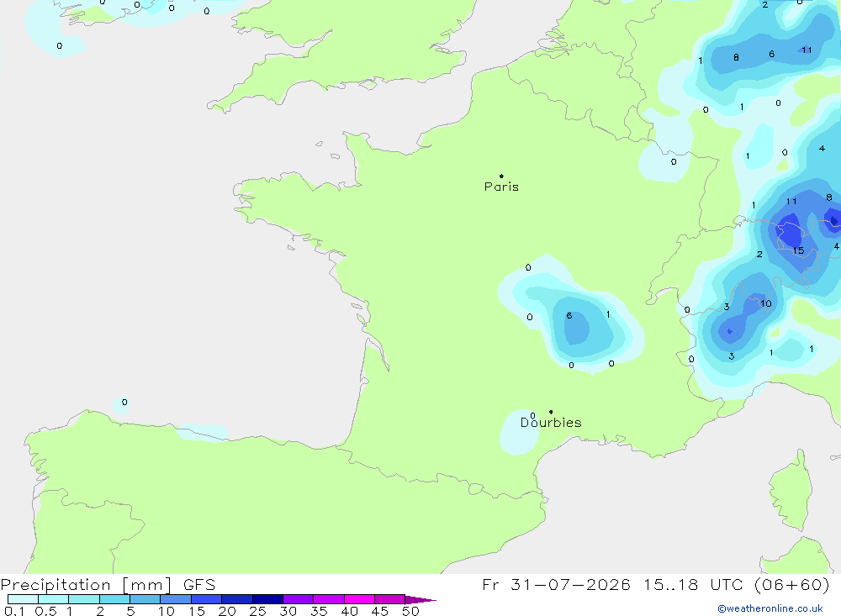Open the weatheronline.co.uk copyright link
841x616 pixels.
[770, 608]
